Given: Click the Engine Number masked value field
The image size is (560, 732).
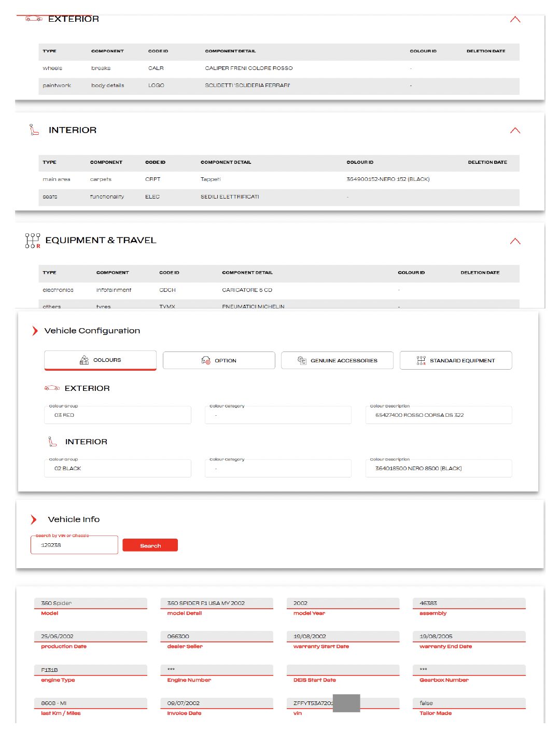Looking at the screenshot, I should [x=217, y=670].
